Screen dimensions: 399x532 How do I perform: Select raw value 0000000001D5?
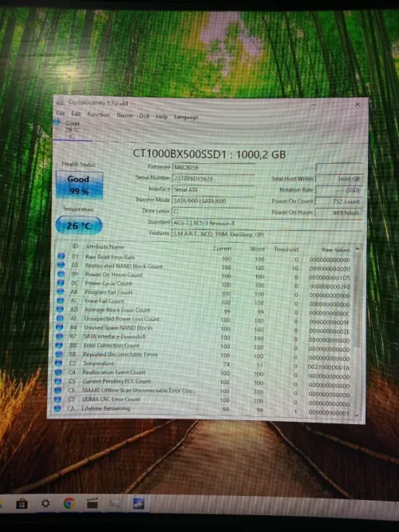330,278
